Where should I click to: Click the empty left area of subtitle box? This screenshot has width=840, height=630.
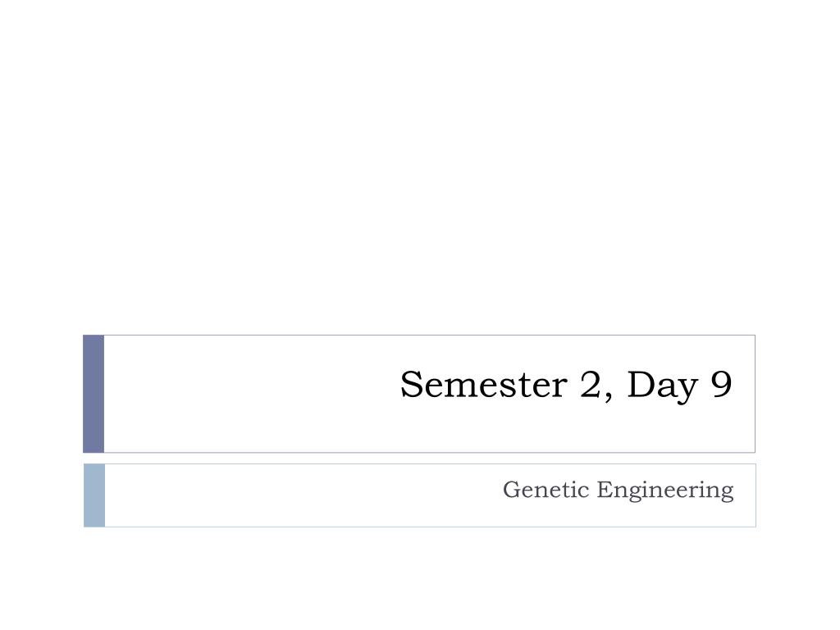(x=300, y=495)
